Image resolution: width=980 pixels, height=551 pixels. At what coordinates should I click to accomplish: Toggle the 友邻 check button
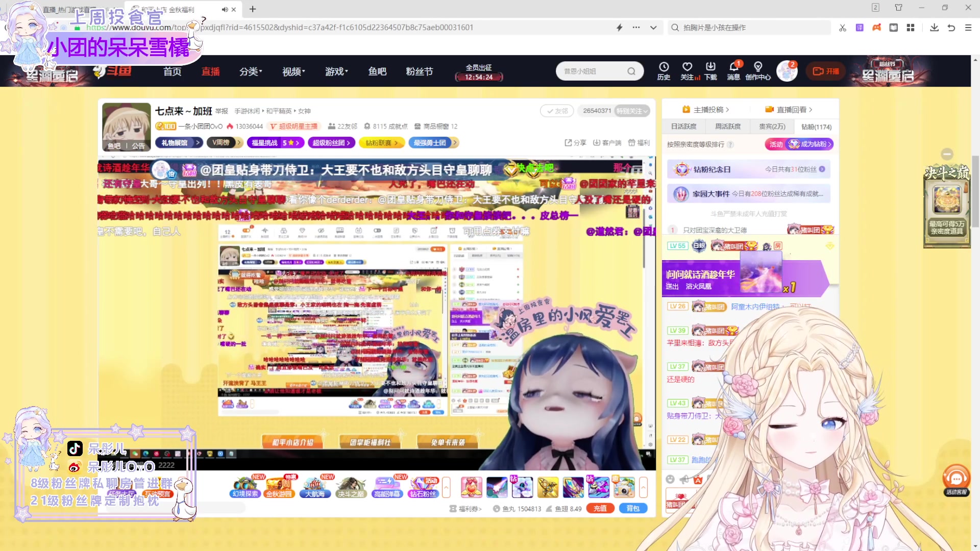click(557, 111)
